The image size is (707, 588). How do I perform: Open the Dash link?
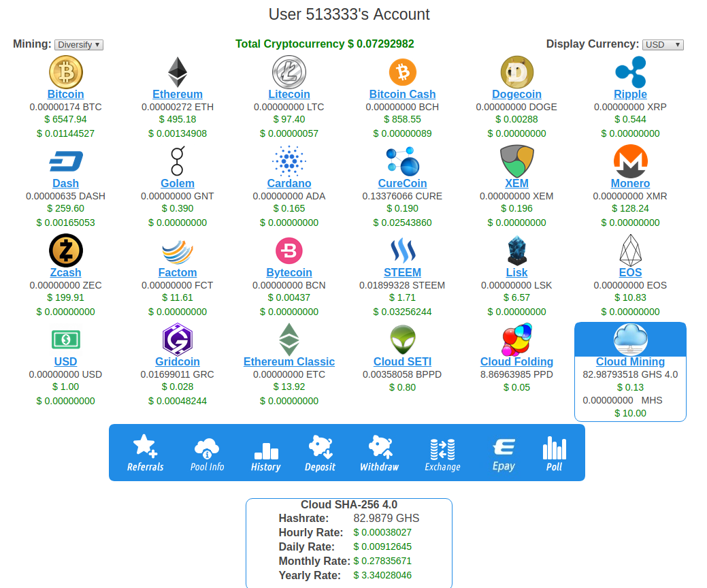click(66, 184)
